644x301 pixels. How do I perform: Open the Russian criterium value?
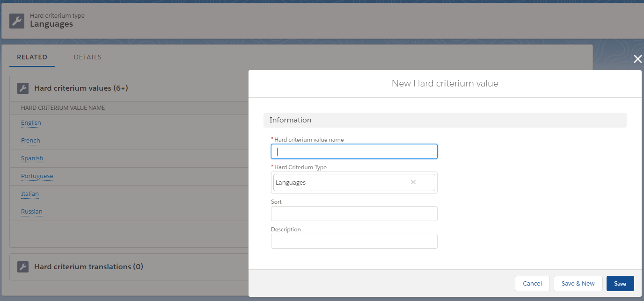click(32, 212)
